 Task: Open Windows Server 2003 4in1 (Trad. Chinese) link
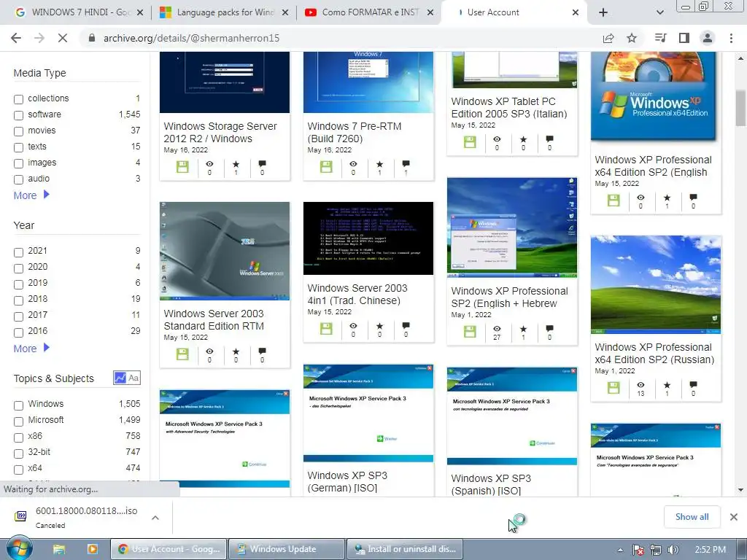pos(357,295)
